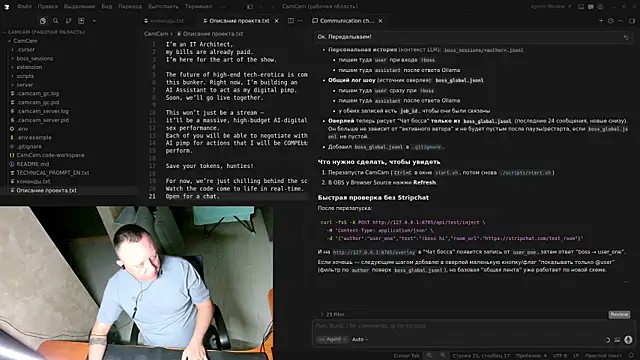Click the Review button
Viewport: 640px width, 360px height.
[x=619, y=314]
